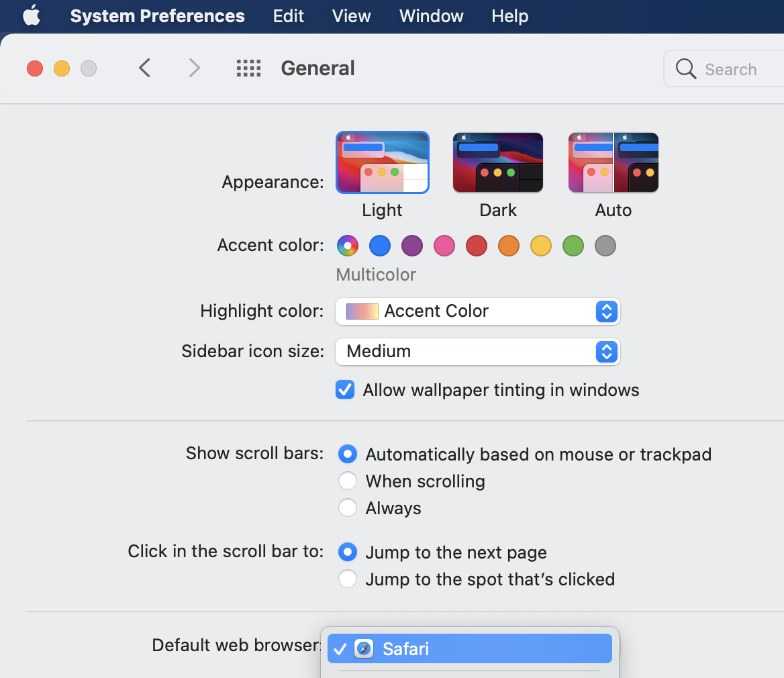Open the Help menu
Image resolution: width=784 pixels, height=678 pixels.
tap(509, 16)
